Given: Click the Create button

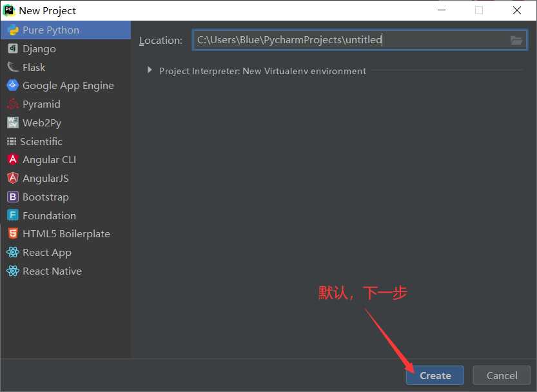Looking at the screenshot, I should tap(435, 375).
